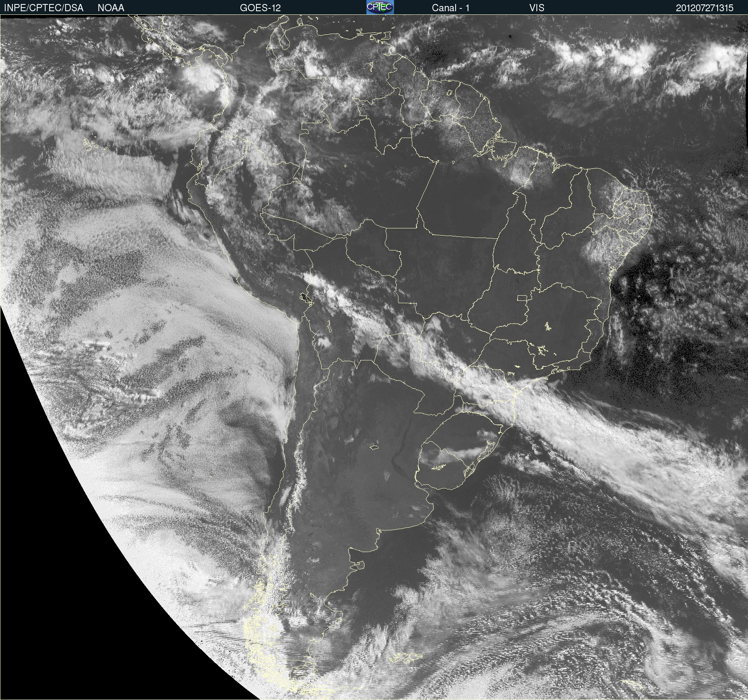Click the NOAA header text
Viewport: 748px width, 700px height.
[111, 8]
